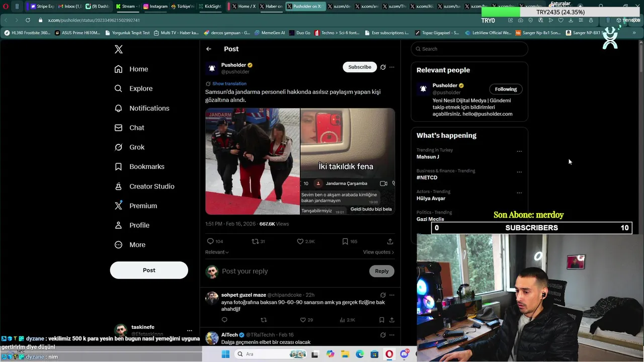Open the post's three-dot menu
This screenshot has width=644, height=362.
coord(392,67)
